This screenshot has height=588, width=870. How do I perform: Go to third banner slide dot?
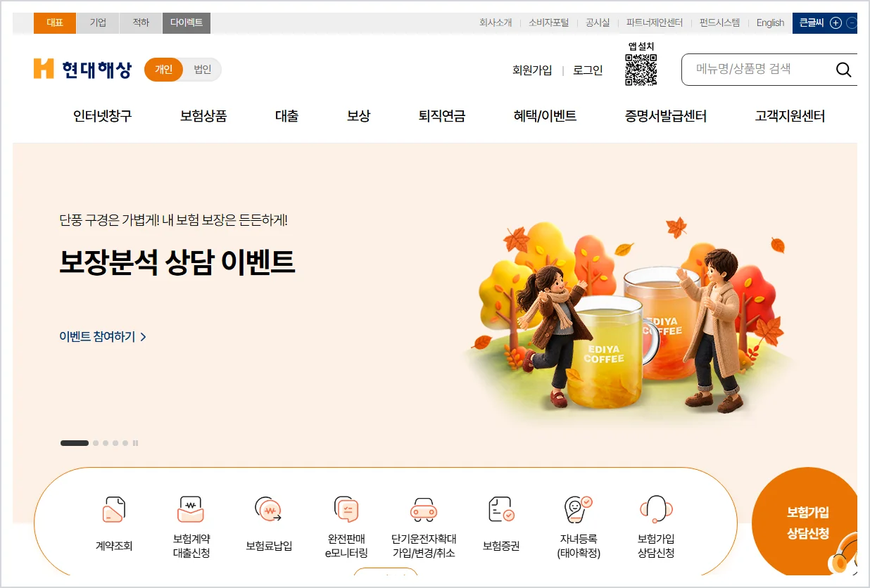pyautogui.click(x=106, y=443)
